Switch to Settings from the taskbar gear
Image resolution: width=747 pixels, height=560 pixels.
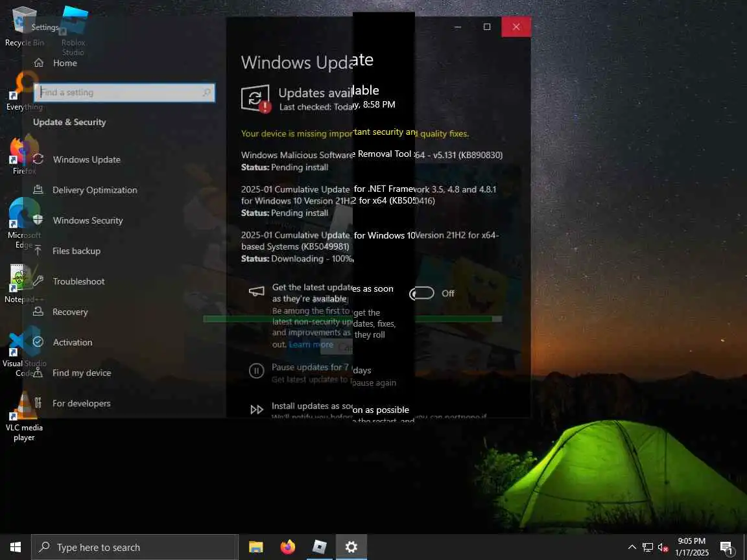(x=351, y=547)
